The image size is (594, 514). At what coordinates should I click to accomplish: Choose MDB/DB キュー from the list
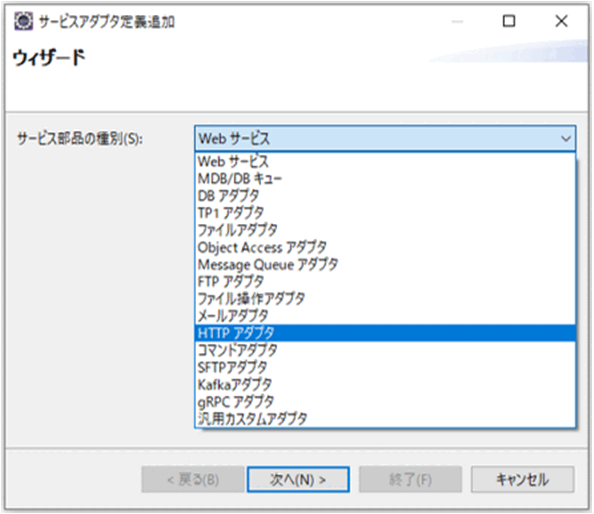tap(385, 178)
